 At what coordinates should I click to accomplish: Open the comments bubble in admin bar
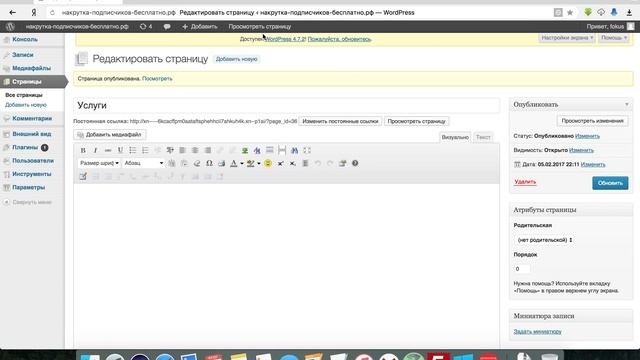[167, 27]
